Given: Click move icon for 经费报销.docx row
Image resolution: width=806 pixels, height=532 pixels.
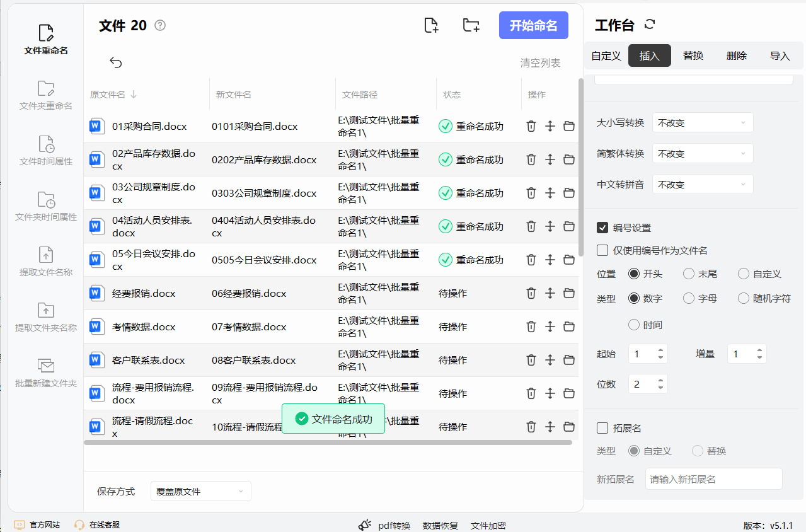Looking at the screenshot, I should [550, 293].
